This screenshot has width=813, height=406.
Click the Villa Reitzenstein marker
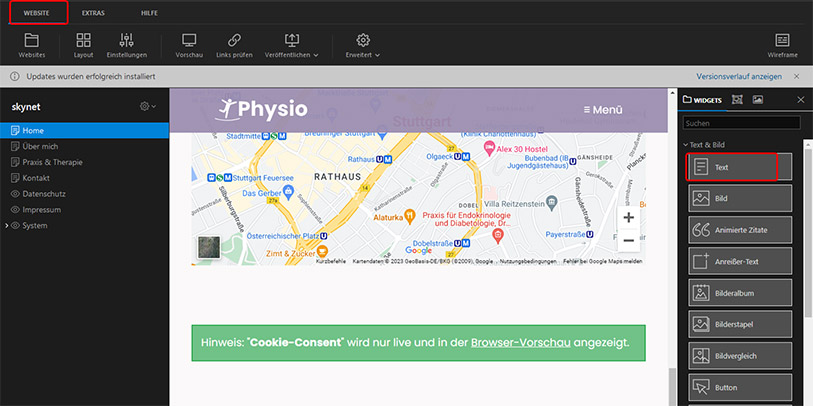[x=553, y=200]
